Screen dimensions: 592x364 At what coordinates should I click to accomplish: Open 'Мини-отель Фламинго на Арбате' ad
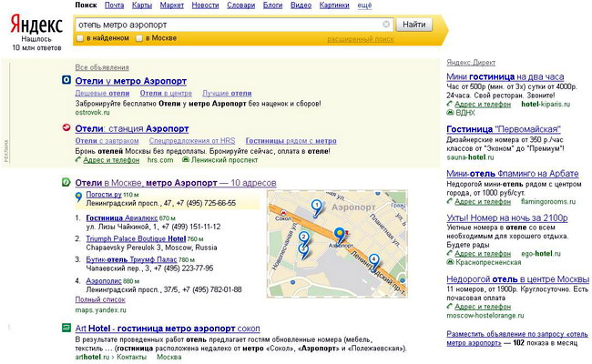513,174
